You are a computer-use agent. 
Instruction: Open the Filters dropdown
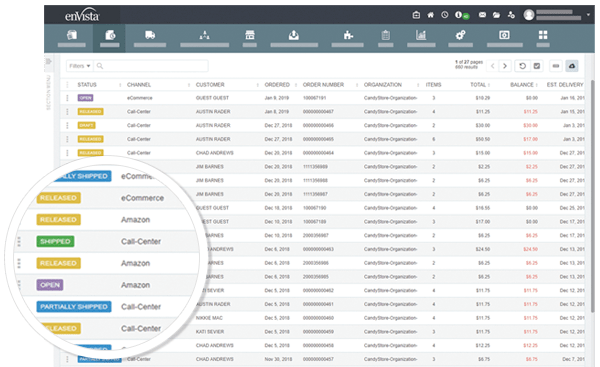[80, 66]
